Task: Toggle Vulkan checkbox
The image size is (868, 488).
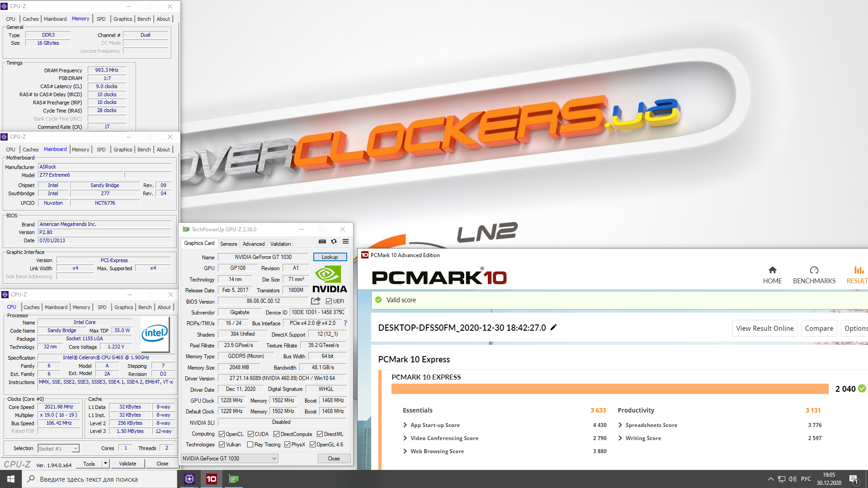Action: (x=222, y=445)
